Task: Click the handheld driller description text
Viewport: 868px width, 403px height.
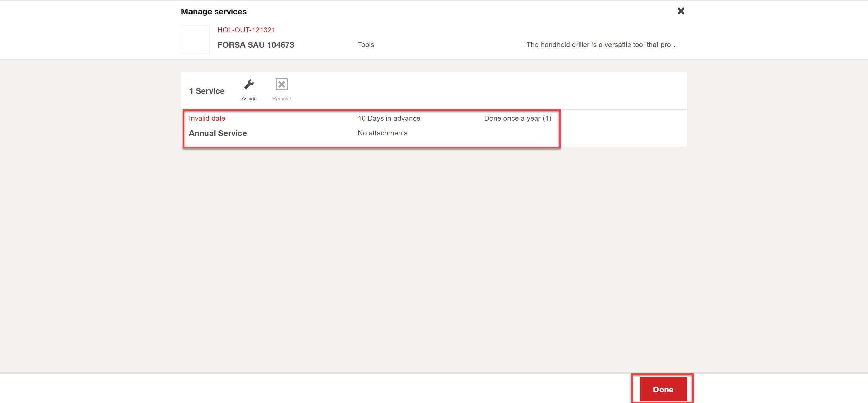Action: point(602,45)
